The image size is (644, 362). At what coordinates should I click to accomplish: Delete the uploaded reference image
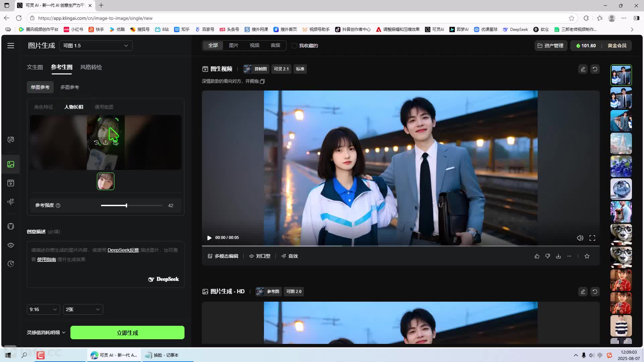tap(115, 143)
